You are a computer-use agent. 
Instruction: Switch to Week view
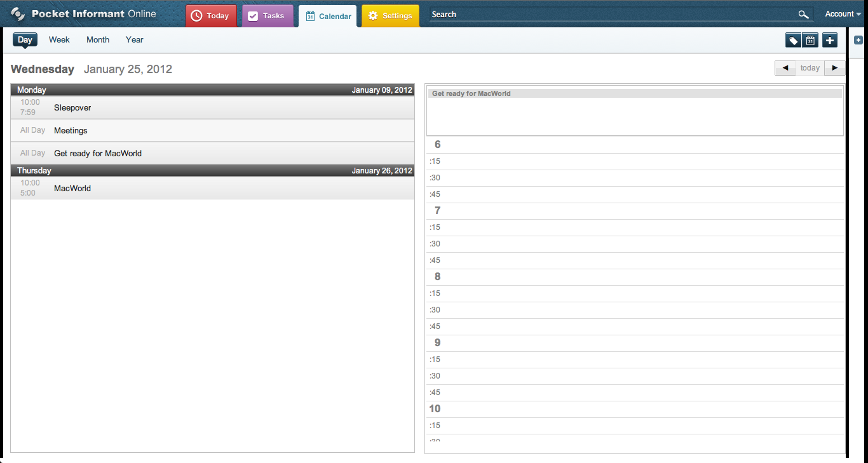pos(59,39)
